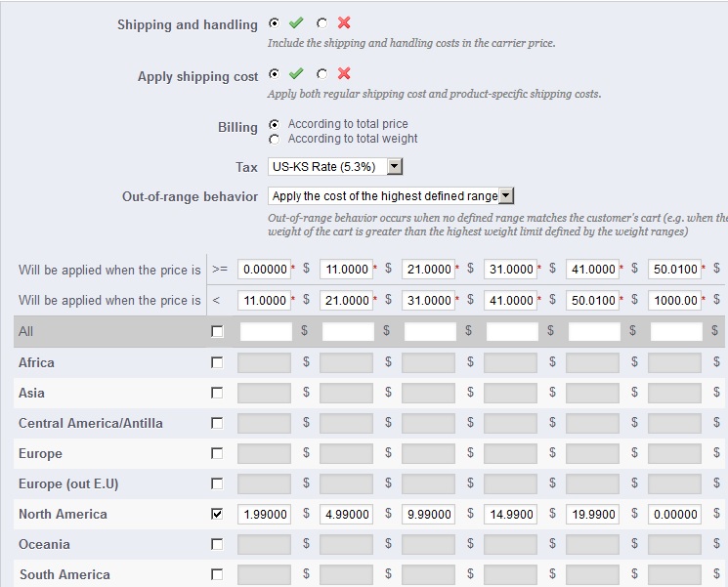Click the first North America price field 1.99000
The image size is (728, 587).
click(x=264, y=514)
